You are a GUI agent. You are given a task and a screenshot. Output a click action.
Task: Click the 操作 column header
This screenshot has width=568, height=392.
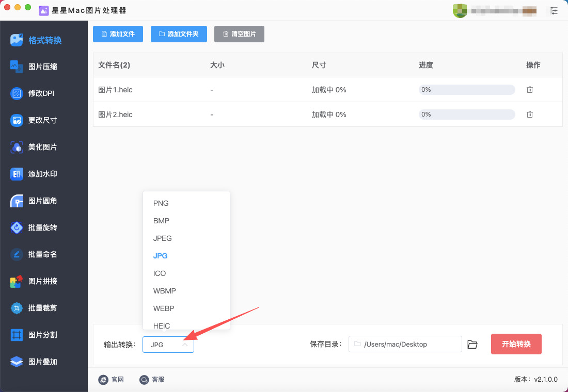(x=533, y=65)
